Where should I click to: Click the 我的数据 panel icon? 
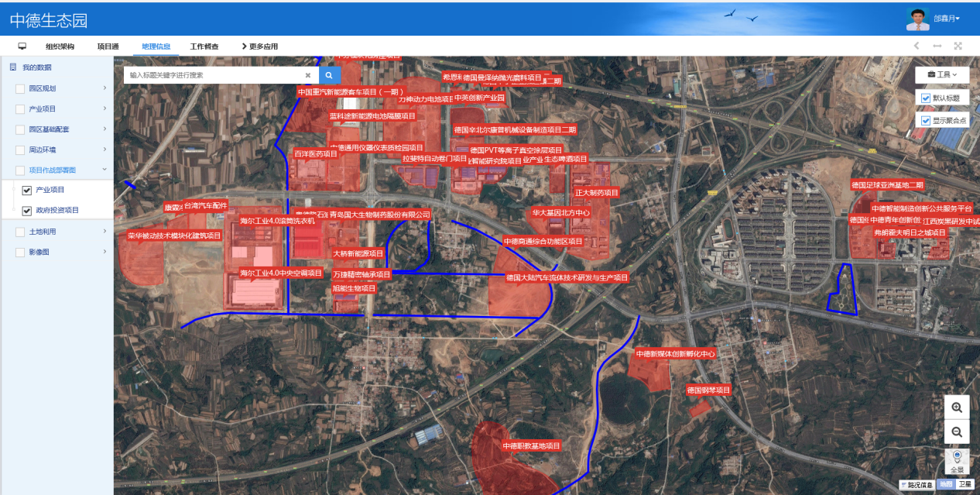pos(12,67)
